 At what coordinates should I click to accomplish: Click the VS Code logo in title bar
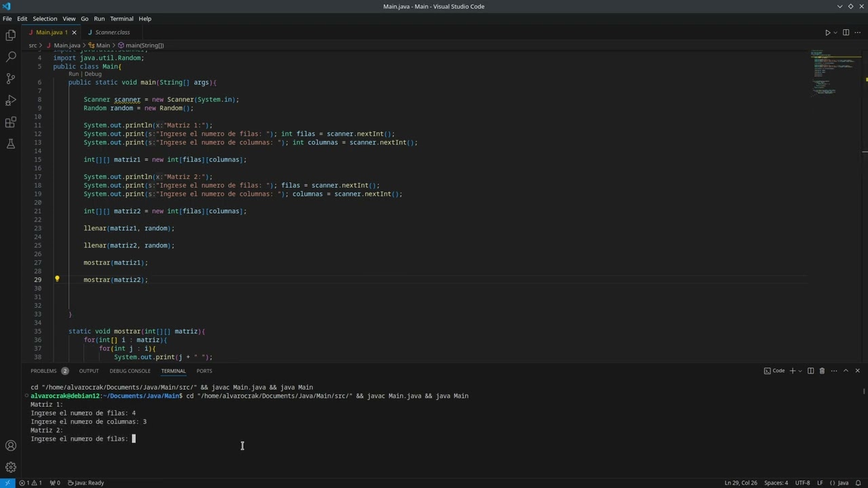click(6, 6)
